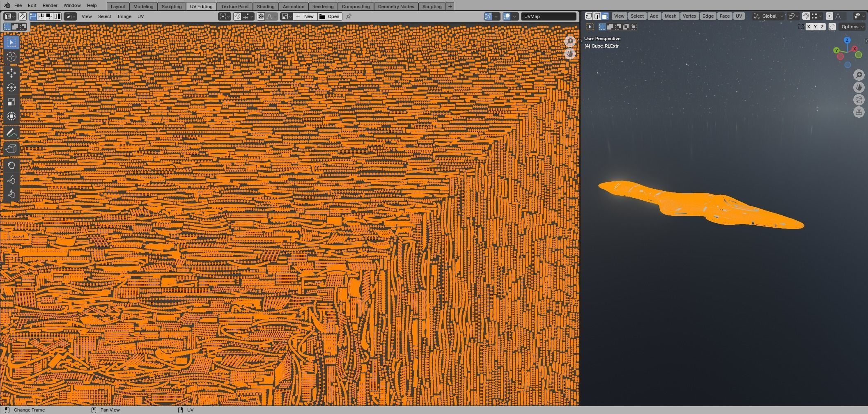Switch to UV face select mode

pos(49,16)
